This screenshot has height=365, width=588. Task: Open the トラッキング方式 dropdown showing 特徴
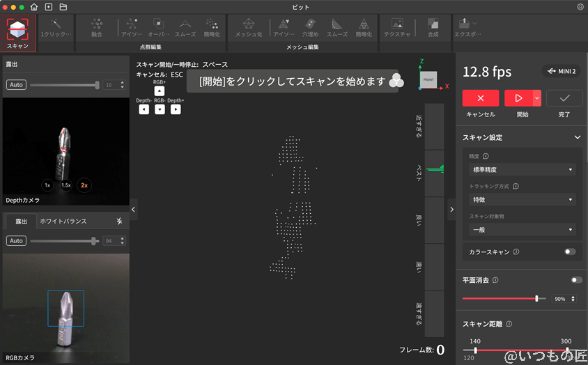click(x=522, y=199)
